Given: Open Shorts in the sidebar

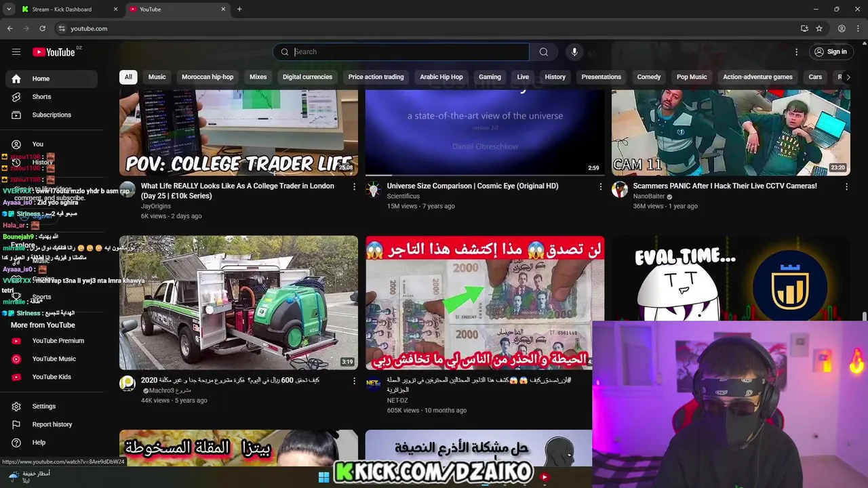Looking at the screenshot, I should click(x=52, y=97).
